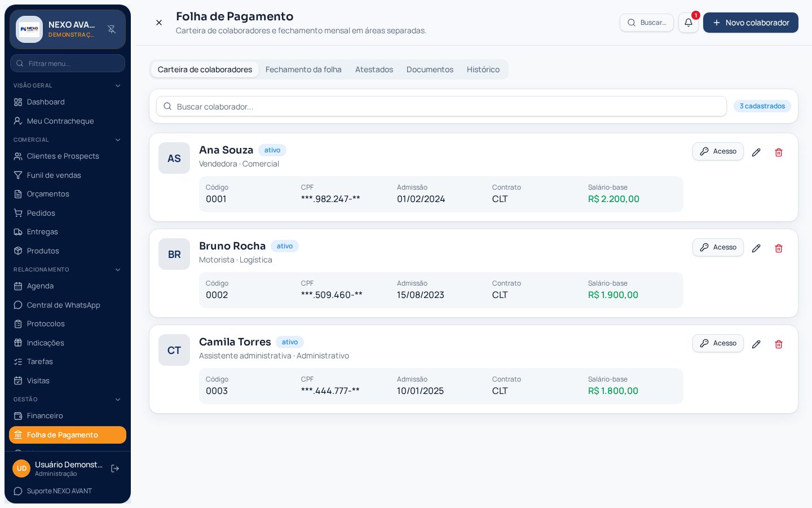The height and width of the screenshot is (508, 812).
Task: Delete Ana Souza with the trash icon
Action: [x=779, y=152]
